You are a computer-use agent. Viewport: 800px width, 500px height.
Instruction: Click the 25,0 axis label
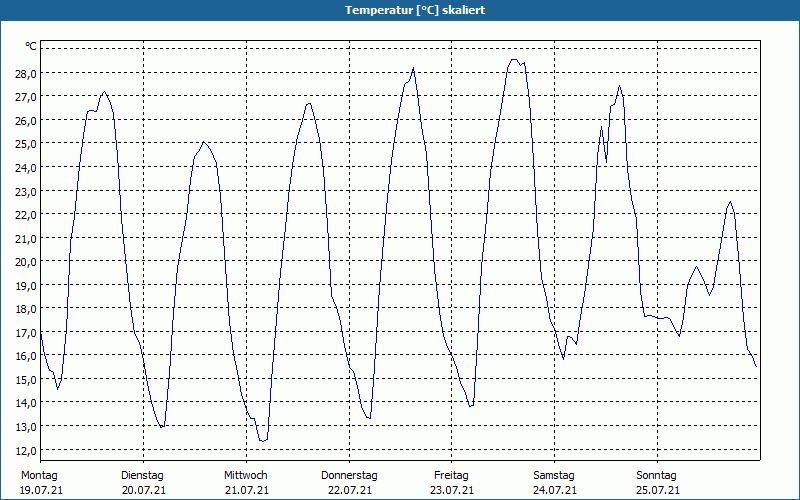click(x=26, y=144)
